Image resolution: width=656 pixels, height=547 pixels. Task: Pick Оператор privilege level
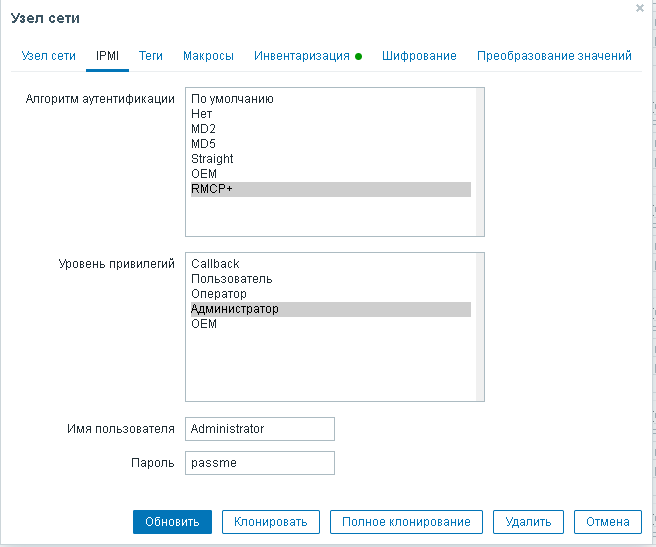point(219,294)
